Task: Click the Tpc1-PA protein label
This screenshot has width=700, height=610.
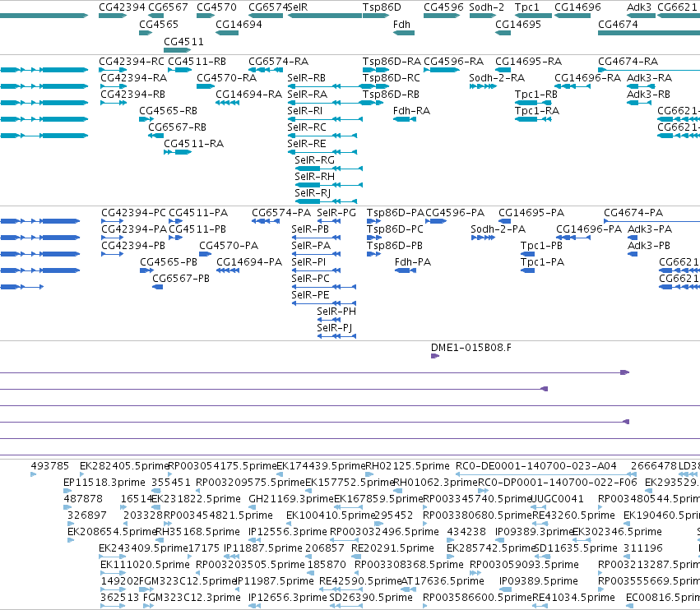Action: pyautogui.click(x=542, y=262)
